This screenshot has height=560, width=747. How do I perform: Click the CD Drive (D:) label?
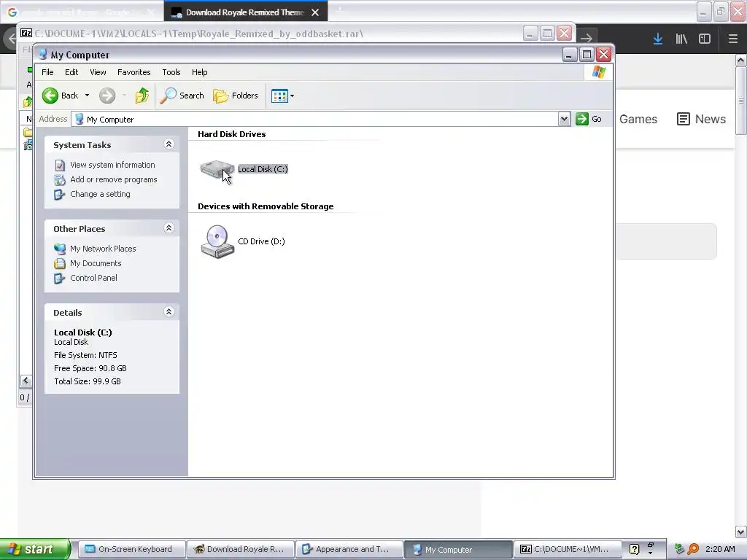point(261,241)
